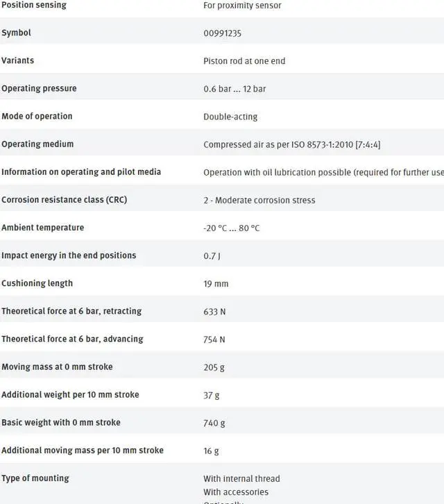Screen dimensions: 444x504
Task: Select the Cushioning length 19 mm value
Action: 216,284
